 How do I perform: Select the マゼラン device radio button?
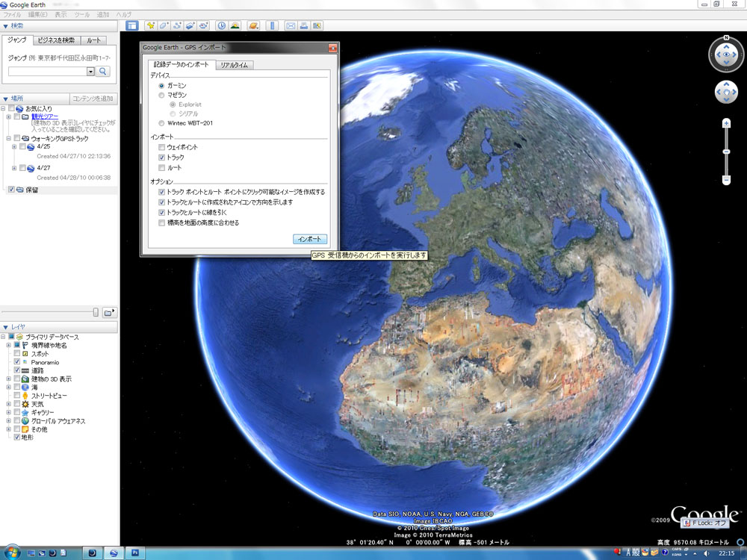(161, 96)
